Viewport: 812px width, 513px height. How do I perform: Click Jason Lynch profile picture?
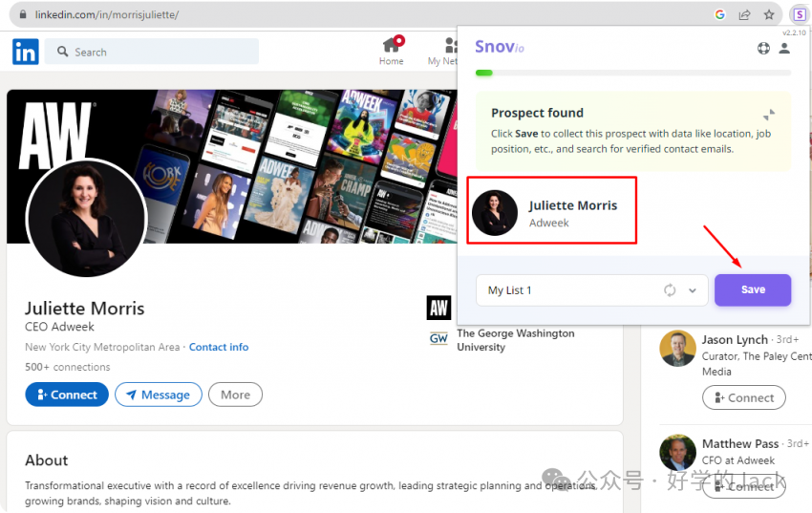pyautogui.click(x=677, y=348)
